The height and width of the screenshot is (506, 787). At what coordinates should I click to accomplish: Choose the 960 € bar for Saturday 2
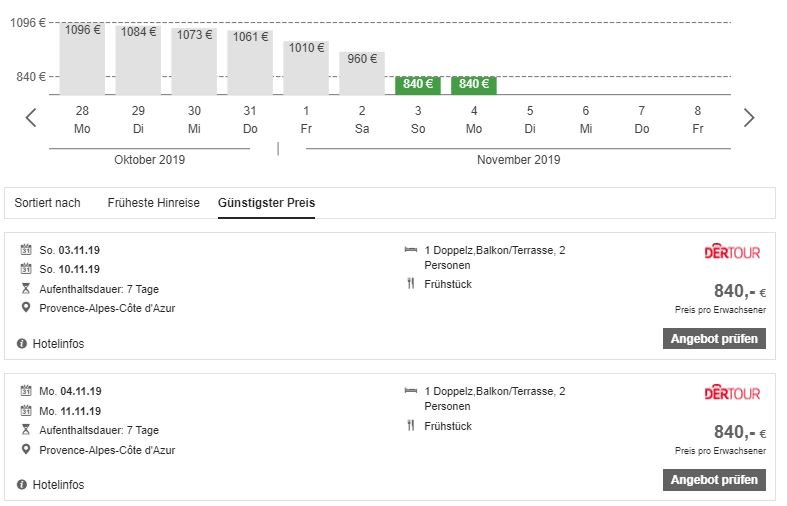(x=362, y=72)
